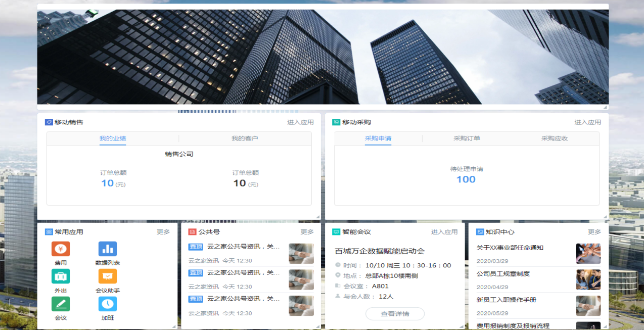Click the black 订单总额 value 10
644x330 pixels.
(240, 183)
